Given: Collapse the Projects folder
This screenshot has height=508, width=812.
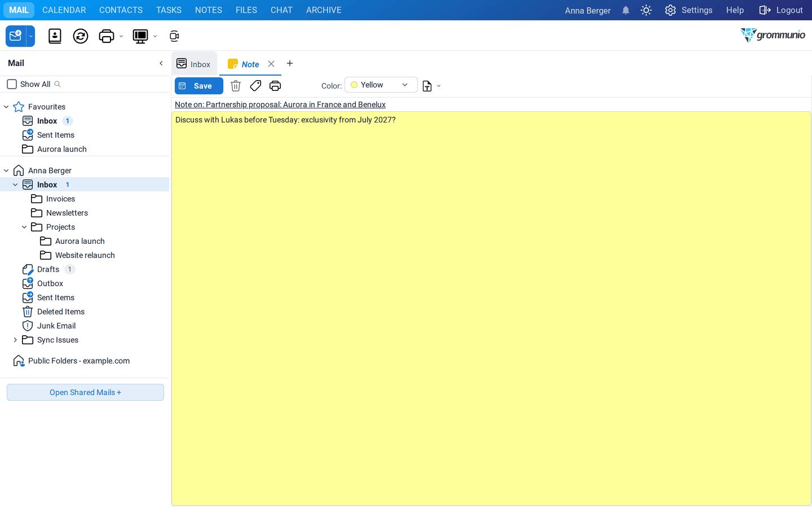Looking at the screenshot, I should [24, 227].
